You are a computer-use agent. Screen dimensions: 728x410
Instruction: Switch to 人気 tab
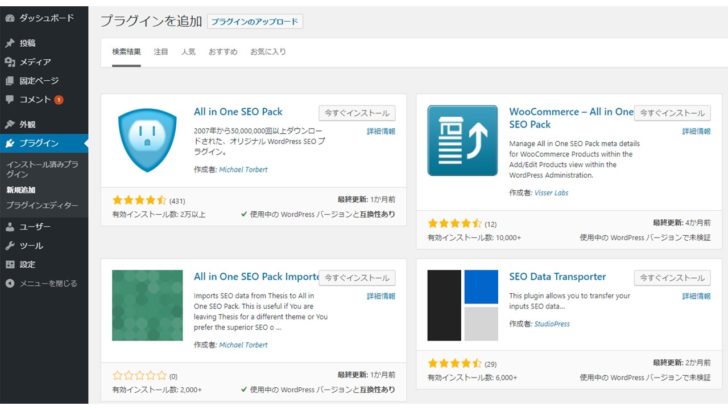tap(188, 52)
